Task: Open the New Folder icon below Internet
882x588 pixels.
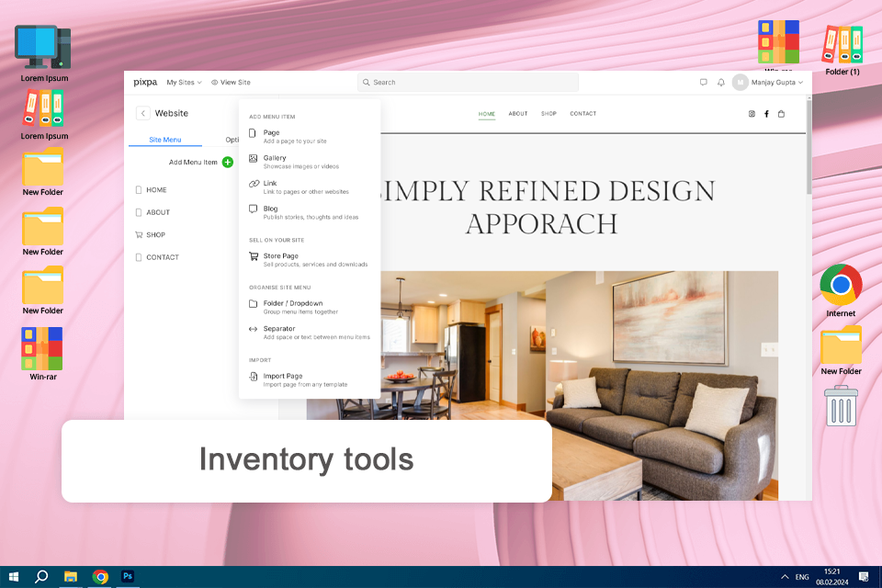Action: 841,345
